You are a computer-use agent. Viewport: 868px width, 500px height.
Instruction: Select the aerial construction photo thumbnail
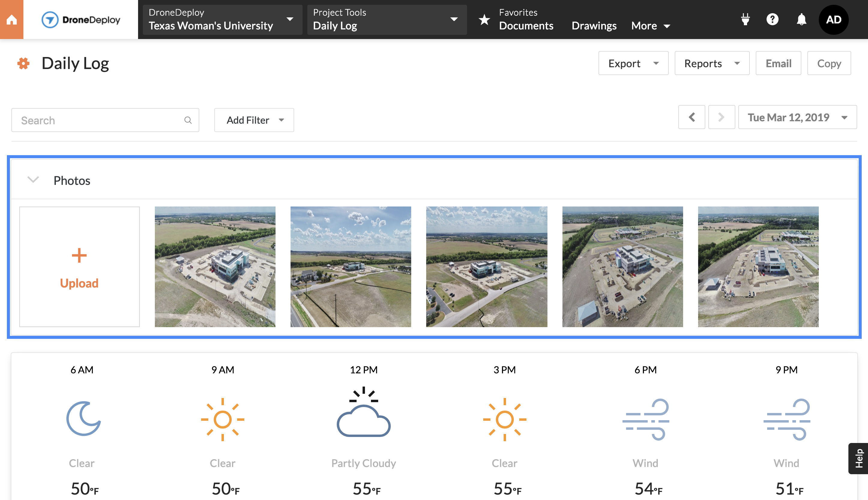(x=215, y=267)
